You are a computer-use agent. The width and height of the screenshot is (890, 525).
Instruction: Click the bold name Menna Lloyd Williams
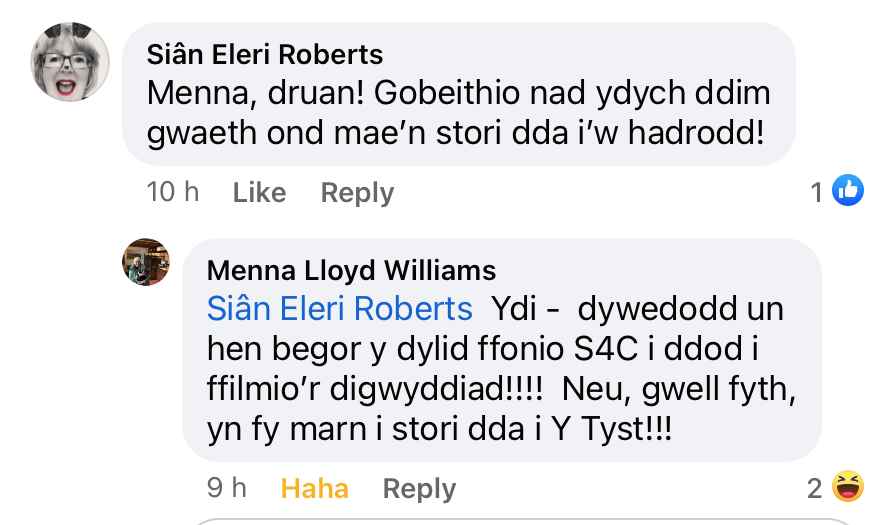tap(351, 271)
